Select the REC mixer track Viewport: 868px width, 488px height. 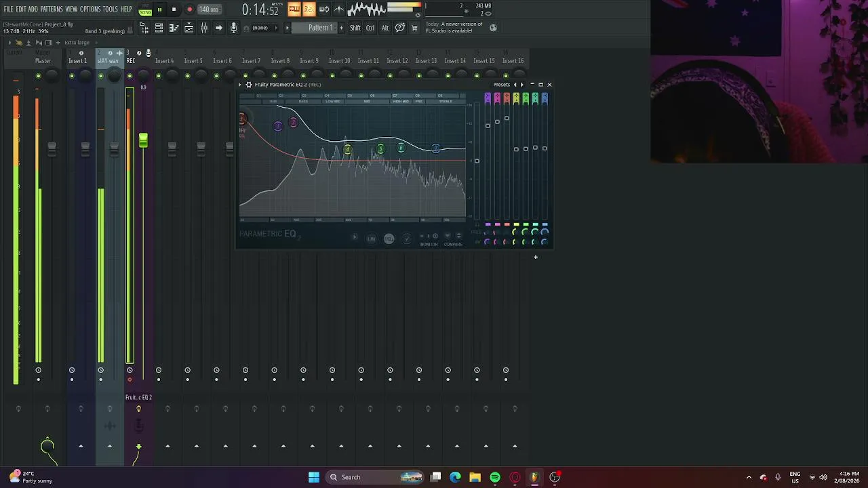pyautogui.click(x=131, y=61)
